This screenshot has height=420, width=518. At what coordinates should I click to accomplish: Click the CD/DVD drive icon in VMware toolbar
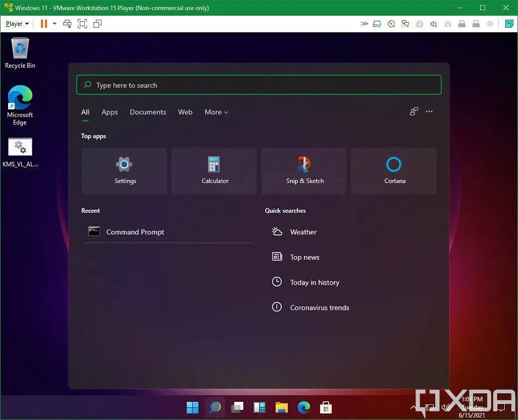pyautogui.click(x=390, y=24)
